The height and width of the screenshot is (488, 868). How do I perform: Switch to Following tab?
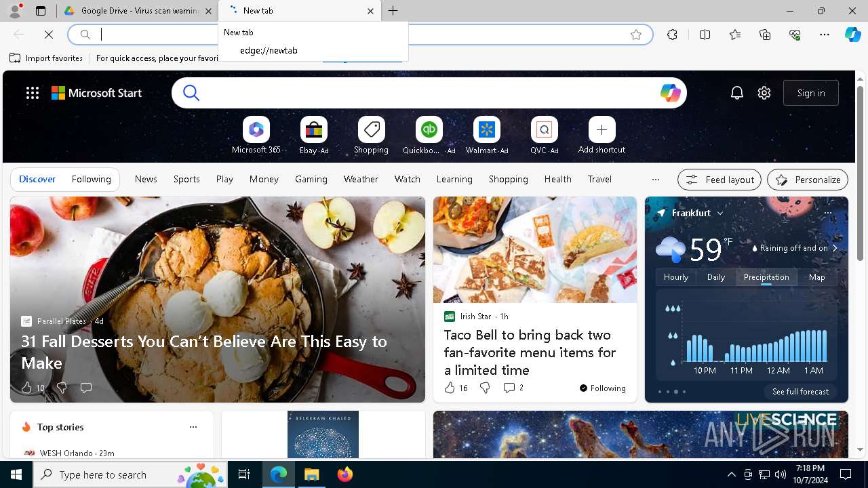tap(91, 179)
